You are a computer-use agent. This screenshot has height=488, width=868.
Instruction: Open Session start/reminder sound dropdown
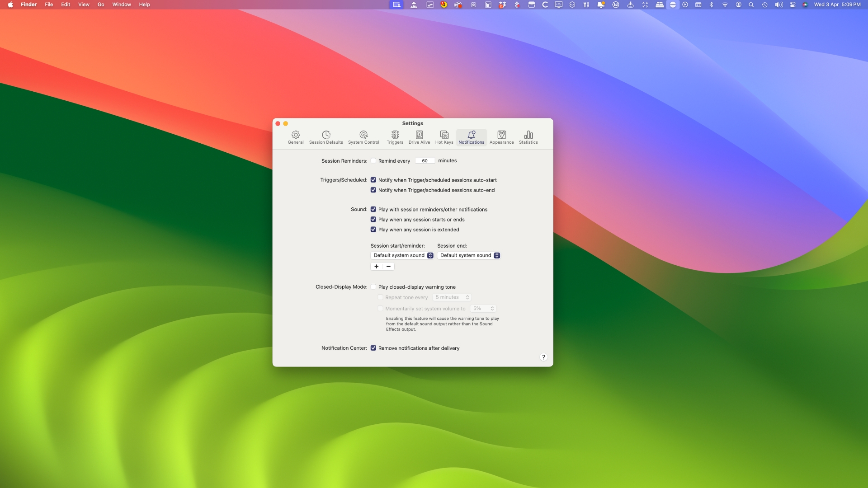coord(402,255)
